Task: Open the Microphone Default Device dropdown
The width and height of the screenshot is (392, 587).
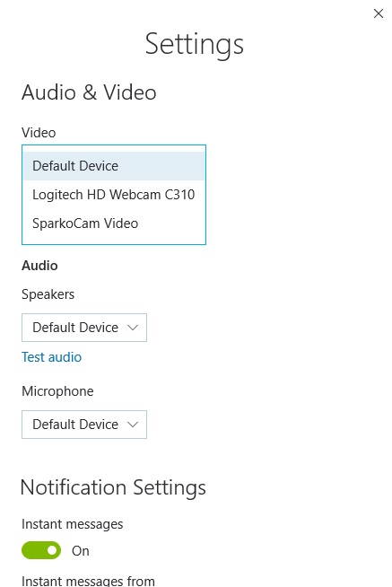Action: pos(84,425)
